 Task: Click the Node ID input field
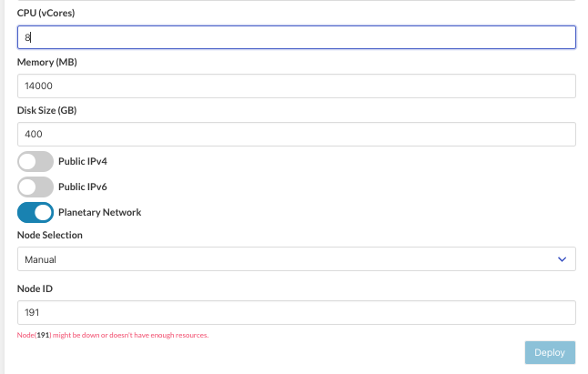296,312
